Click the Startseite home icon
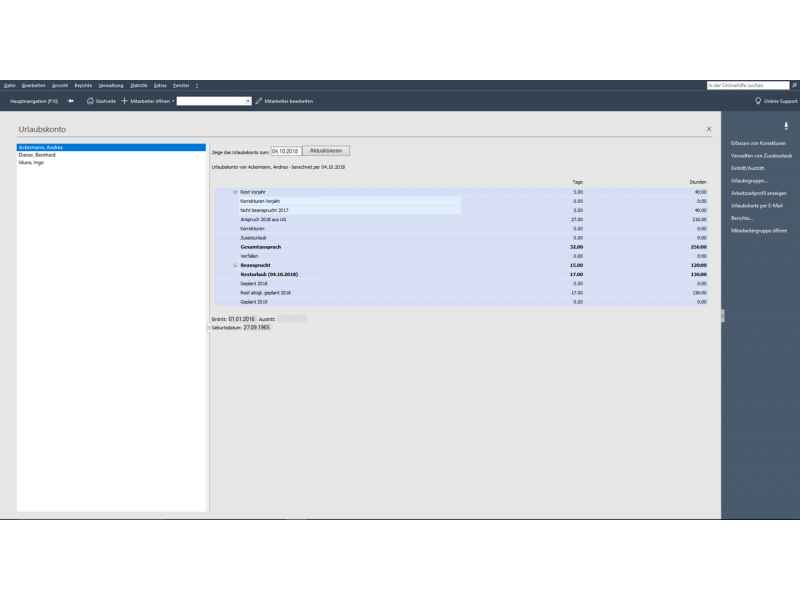 coord(91,101)
